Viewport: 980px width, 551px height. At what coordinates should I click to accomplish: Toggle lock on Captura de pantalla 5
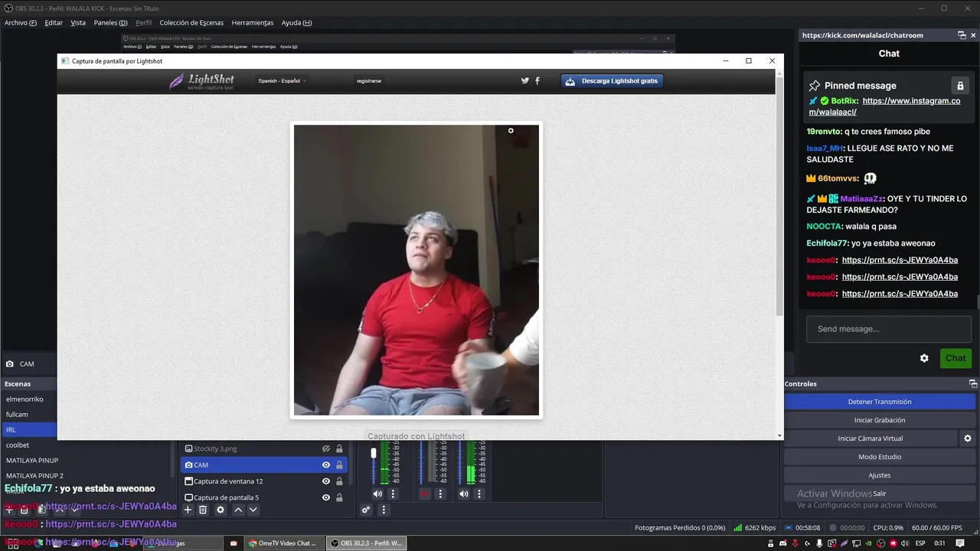339,497
